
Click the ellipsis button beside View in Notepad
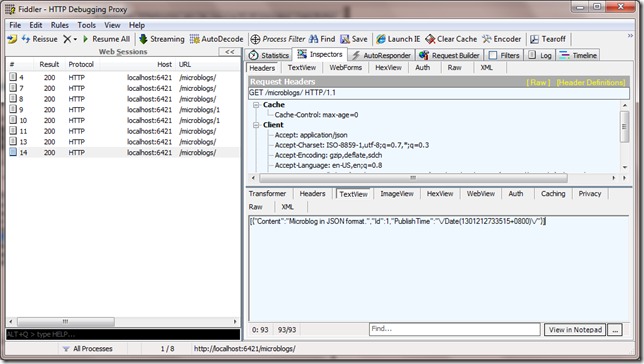point(615,329)
